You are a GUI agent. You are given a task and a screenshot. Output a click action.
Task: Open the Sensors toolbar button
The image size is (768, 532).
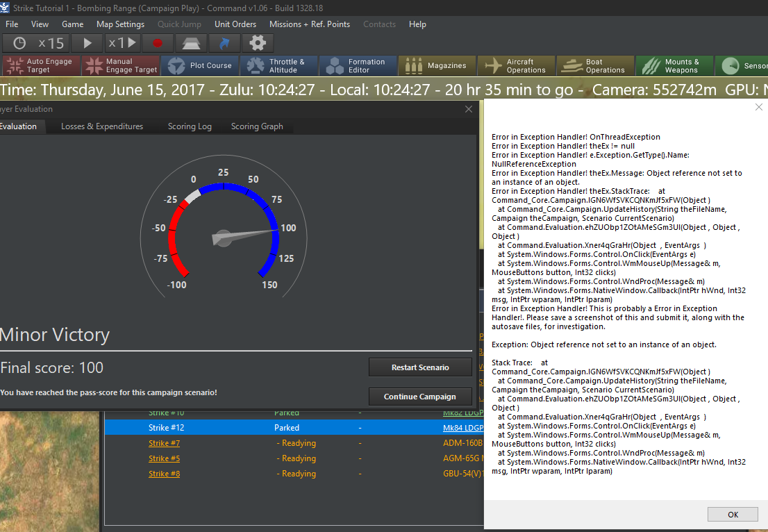coord(742,66)
